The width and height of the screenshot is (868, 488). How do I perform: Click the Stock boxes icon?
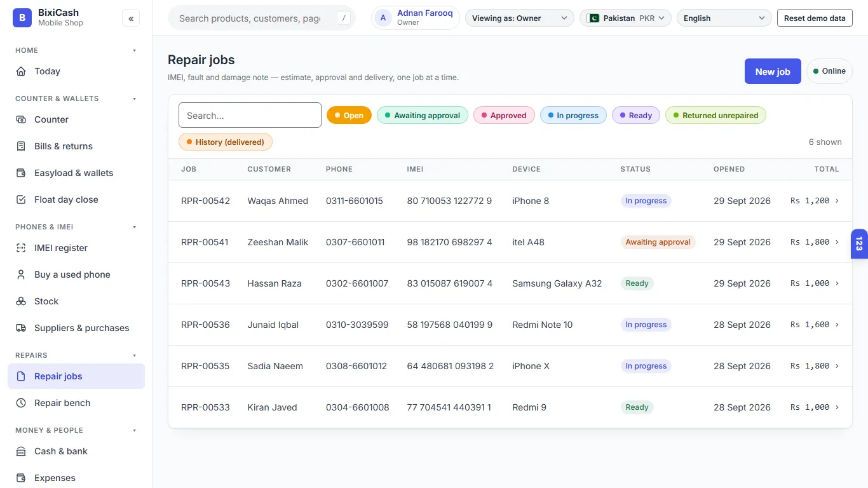21,301
